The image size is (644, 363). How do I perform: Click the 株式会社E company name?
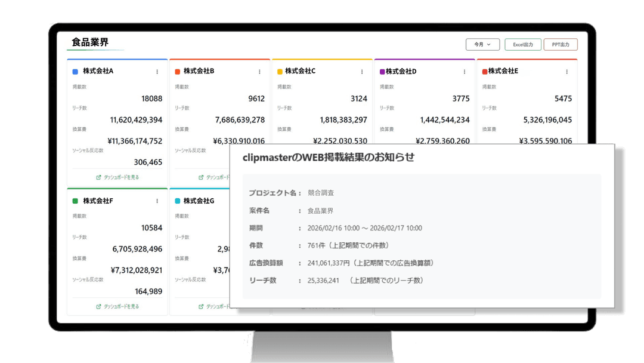point(503,71)
